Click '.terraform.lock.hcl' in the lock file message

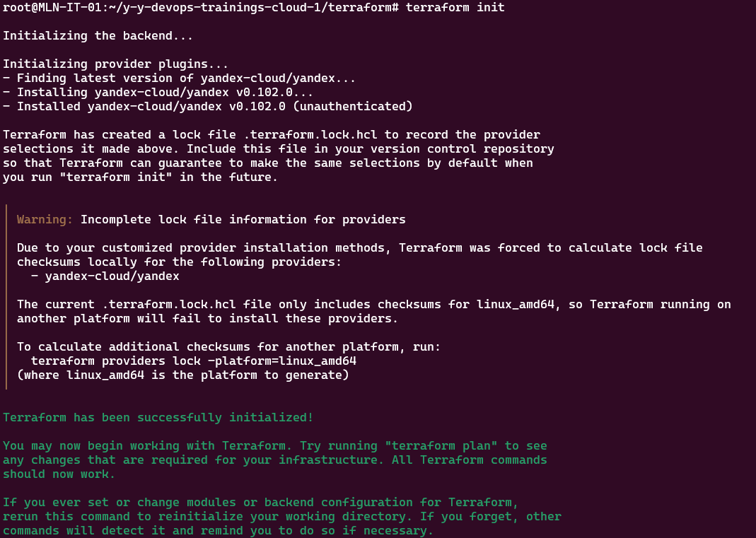coord(310,134)
